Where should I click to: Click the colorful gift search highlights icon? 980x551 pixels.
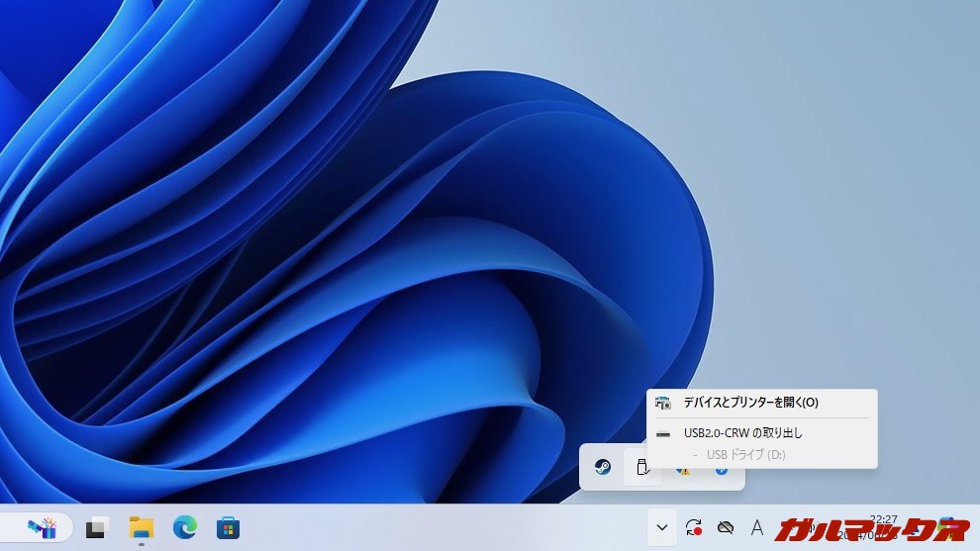(43, 527)
